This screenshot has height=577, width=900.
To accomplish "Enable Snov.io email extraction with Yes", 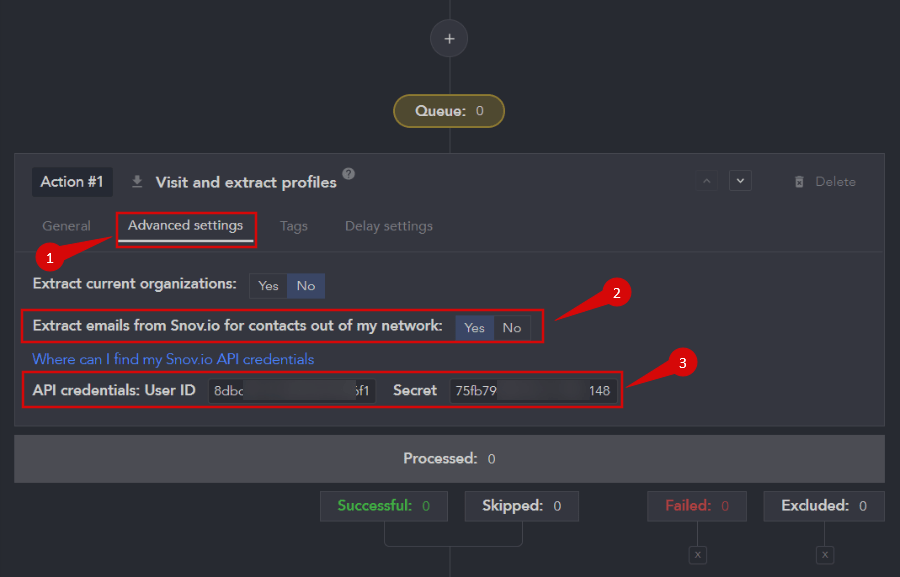I will pos(474,328).
